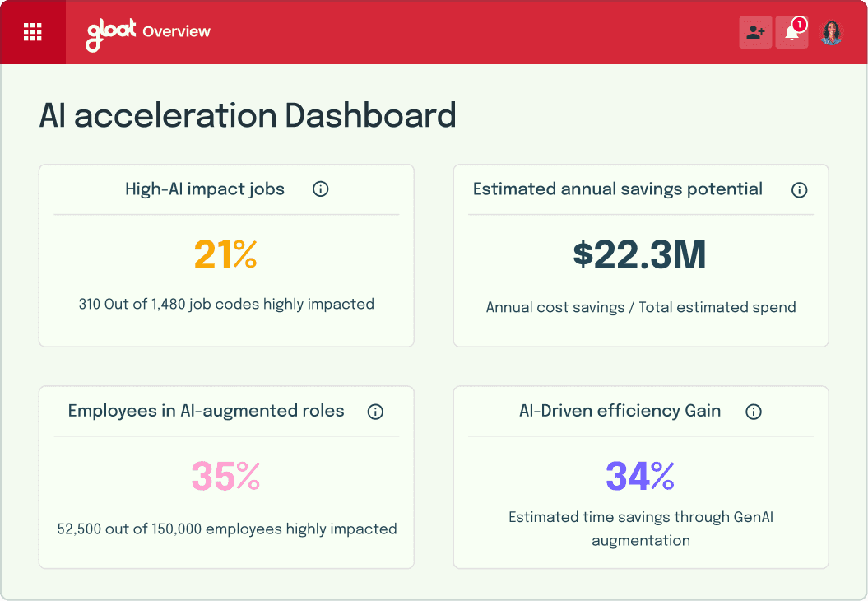Image resolution: width=868 pixels, height=601 pixels.
Task: Click the AI acceleration Dashboard heading
Action: (248, 115)
